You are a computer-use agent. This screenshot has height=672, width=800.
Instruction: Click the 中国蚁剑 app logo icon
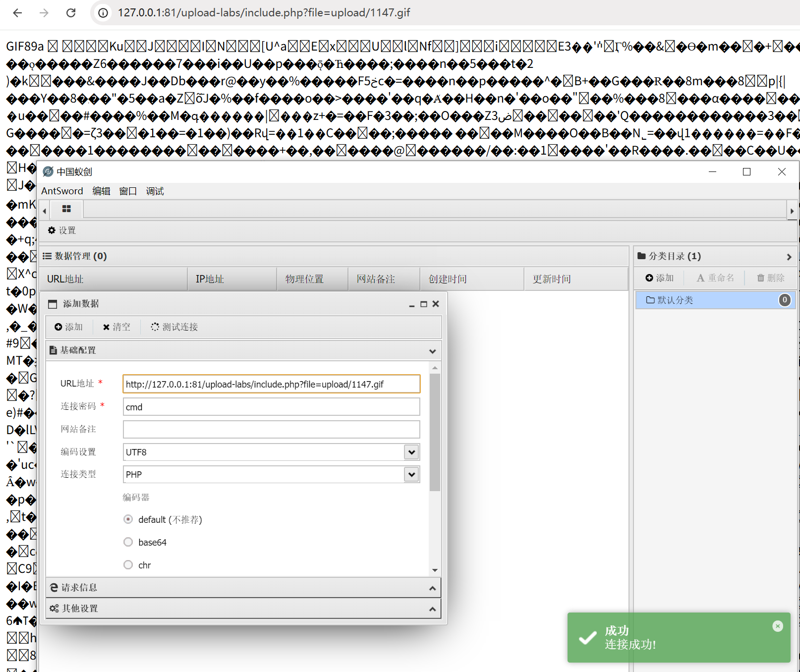tap(48, 172)
